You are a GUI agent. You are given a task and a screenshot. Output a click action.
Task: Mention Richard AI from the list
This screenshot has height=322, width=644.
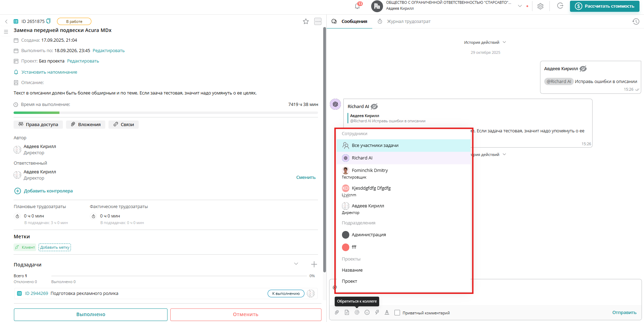tap(403, 158)
